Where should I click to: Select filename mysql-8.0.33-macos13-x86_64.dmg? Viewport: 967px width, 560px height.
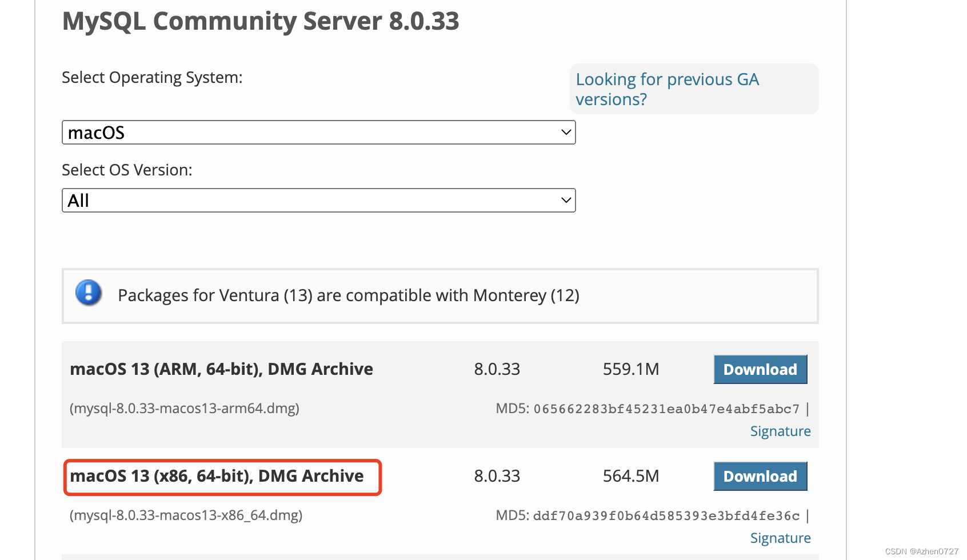pos(186,515)
